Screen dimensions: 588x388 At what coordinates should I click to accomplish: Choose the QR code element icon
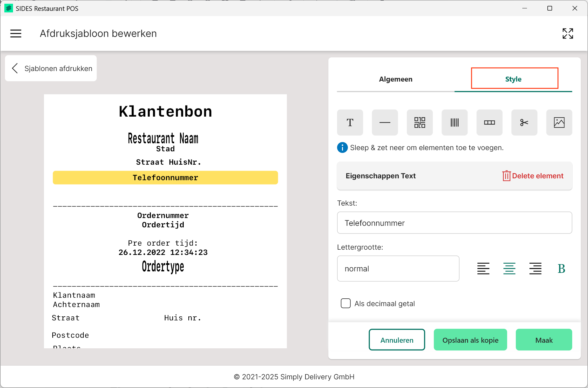tap(419, 123)
